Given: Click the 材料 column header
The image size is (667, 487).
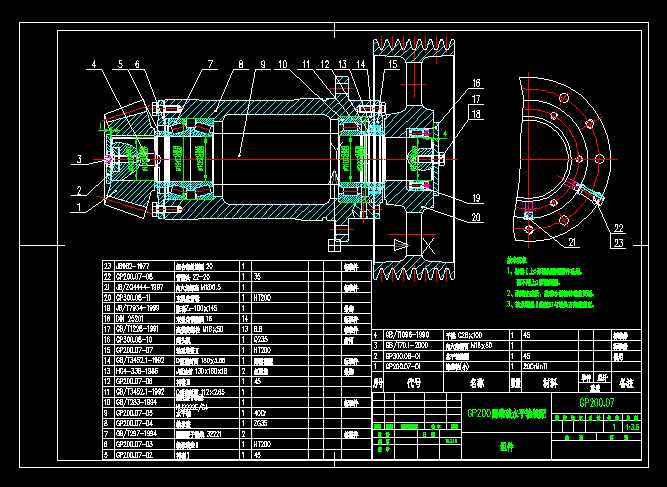Looking at the screenshot, I should click(550, 383).
